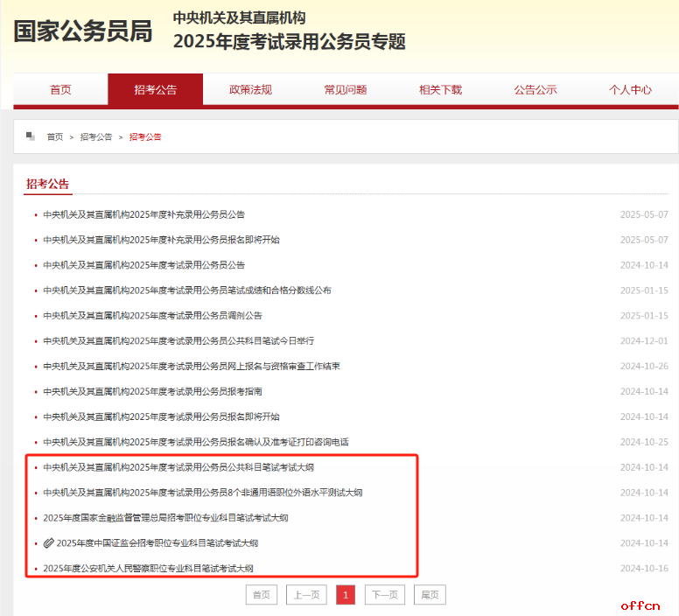Screen dimensions: 679x616
Task: Open 公安机关人民警察职位专业科目大纲 link
Action: click(148, 569)
